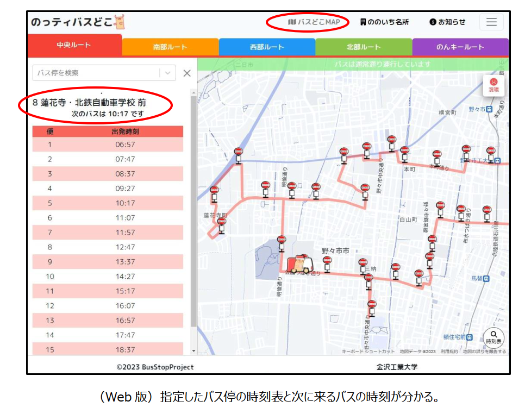The image size is (531, 420).
Task: Click the 蓮花寺町 bus stop marker icon
Action: click(221, 222)
